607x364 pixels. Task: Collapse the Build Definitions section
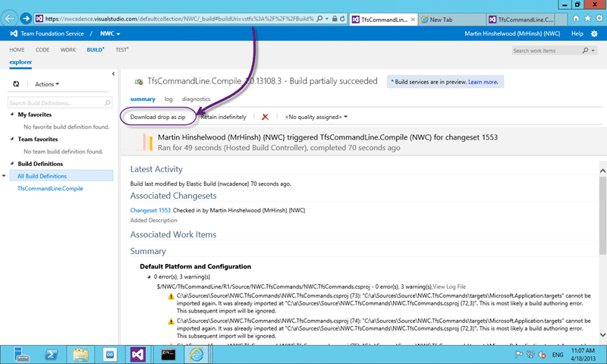tap(12, 163)
